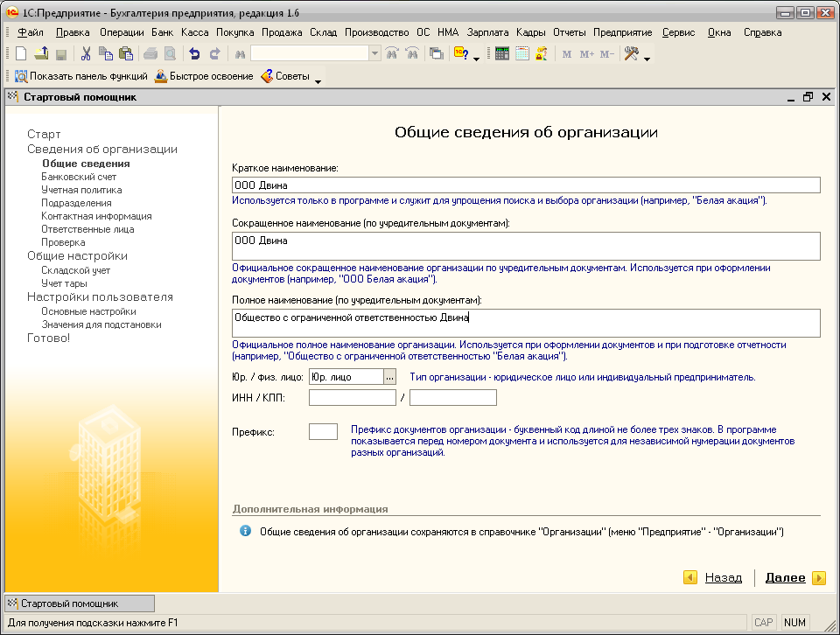
Task: Go to Складской учет step
Action: [x=75, y=270]
